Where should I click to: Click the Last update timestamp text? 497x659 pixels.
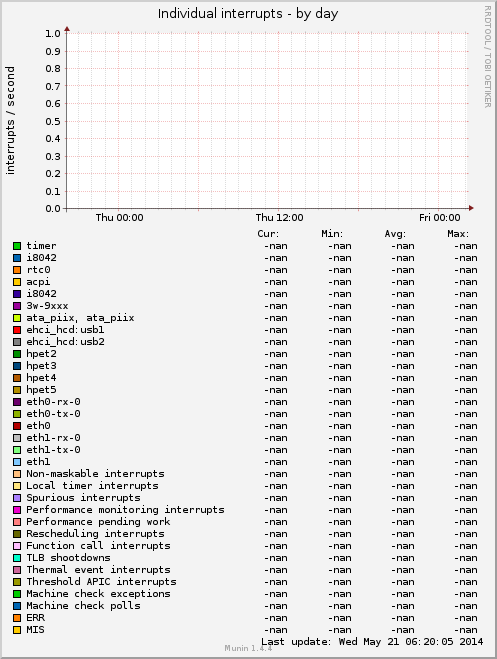pyautogui.click(x=372, y=642)
